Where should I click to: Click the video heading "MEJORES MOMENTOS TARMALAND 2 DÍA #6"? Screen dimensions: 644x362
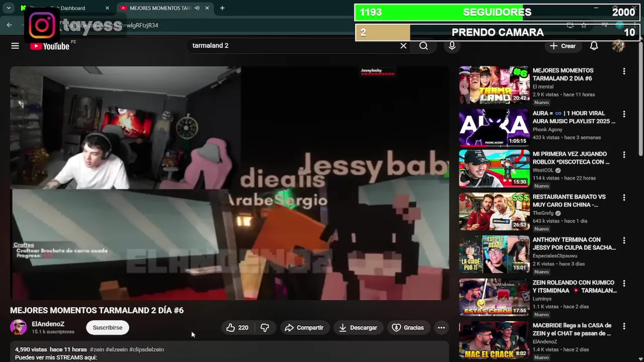coord(97,310)
